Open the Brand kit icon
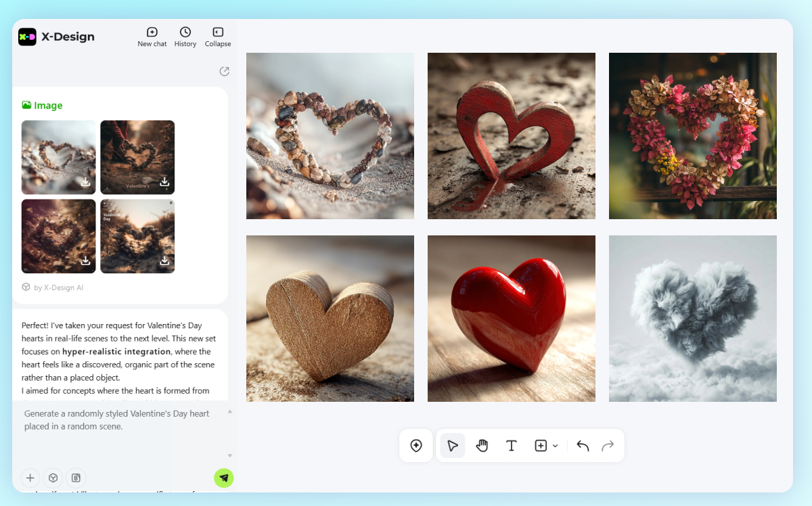Viewport: 812px width, 506px height. pyautogui.click(x=76, y=478)
